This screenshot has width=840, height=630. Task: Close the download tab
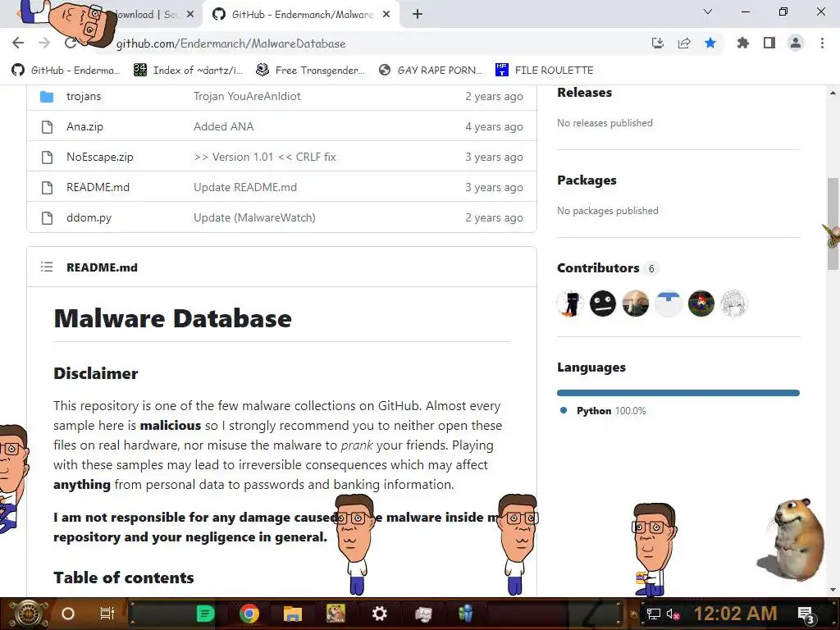(x=190, y=15)
